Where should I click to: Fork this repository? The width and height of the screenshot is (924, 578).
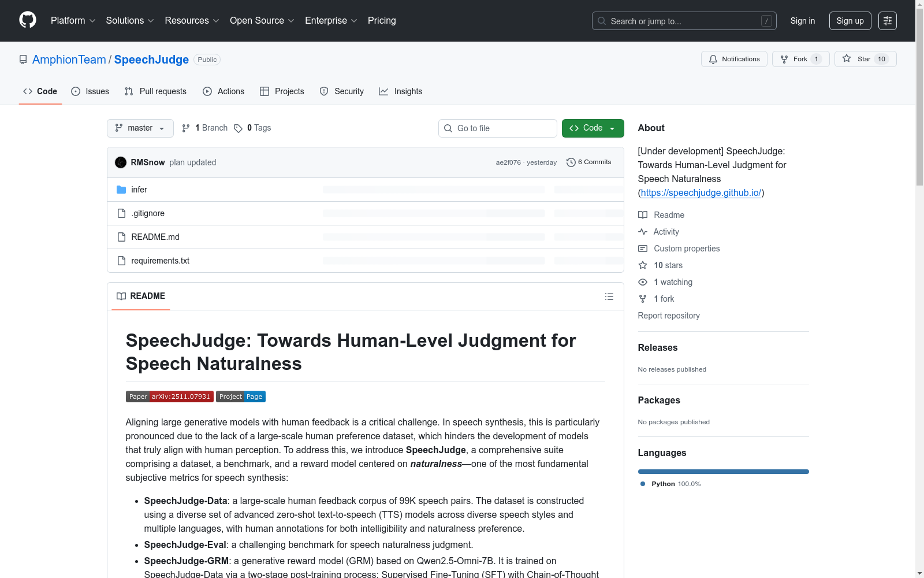(x=800, y=59)
